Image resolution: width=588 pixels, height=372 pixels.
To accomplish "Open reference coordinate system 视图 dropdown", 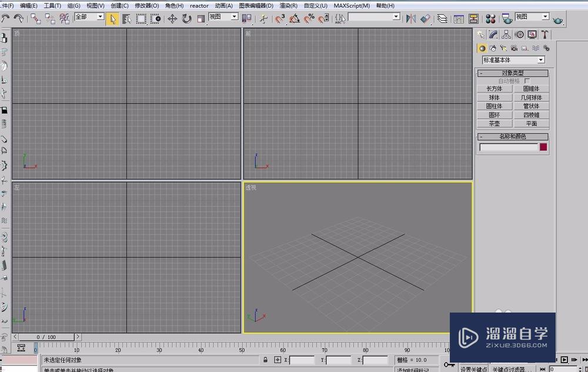I will 235,16.
